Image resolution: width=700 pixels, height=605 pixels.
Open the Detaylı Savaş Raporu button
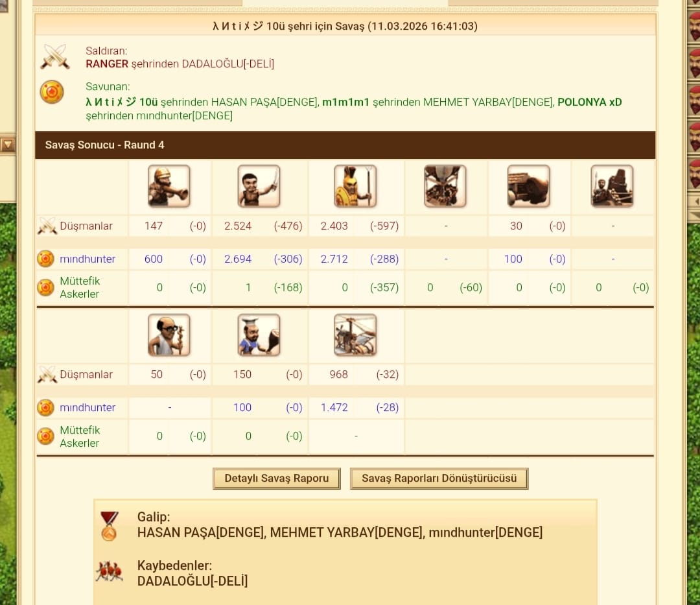277,479
